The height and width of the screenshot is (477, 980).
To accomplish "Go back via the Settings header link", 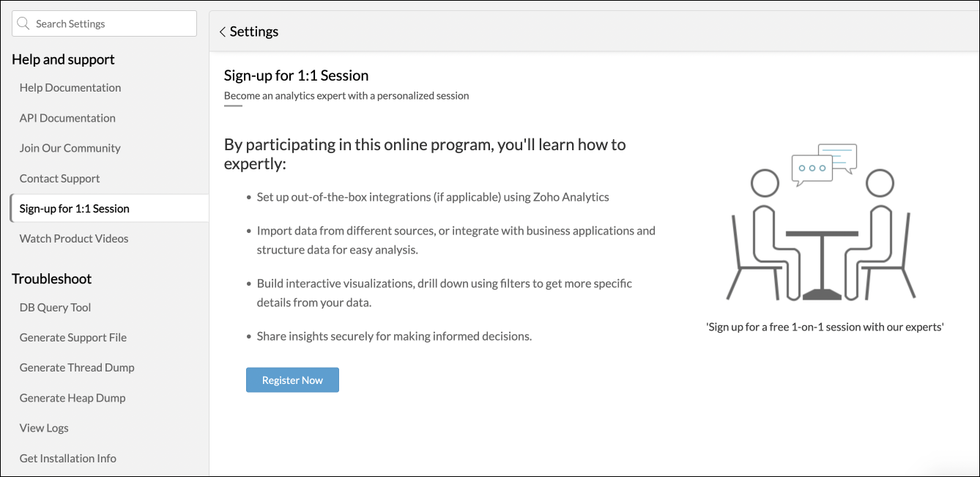I will (x=253, y=32).
